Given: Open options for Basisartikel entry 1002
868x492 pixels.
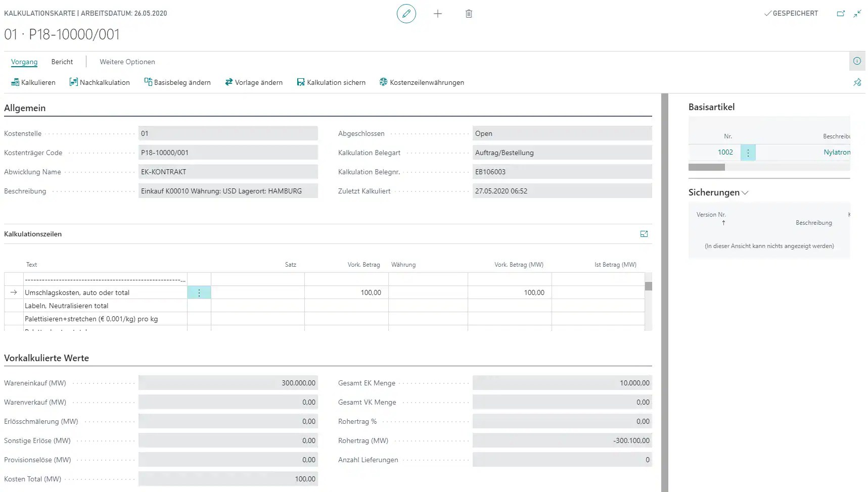Looking at the screenshot, I should [748, 152].
